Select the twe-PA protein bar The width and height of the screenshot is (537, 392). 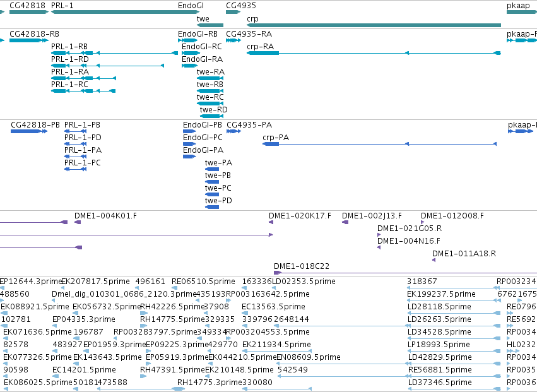coord(212,169)
